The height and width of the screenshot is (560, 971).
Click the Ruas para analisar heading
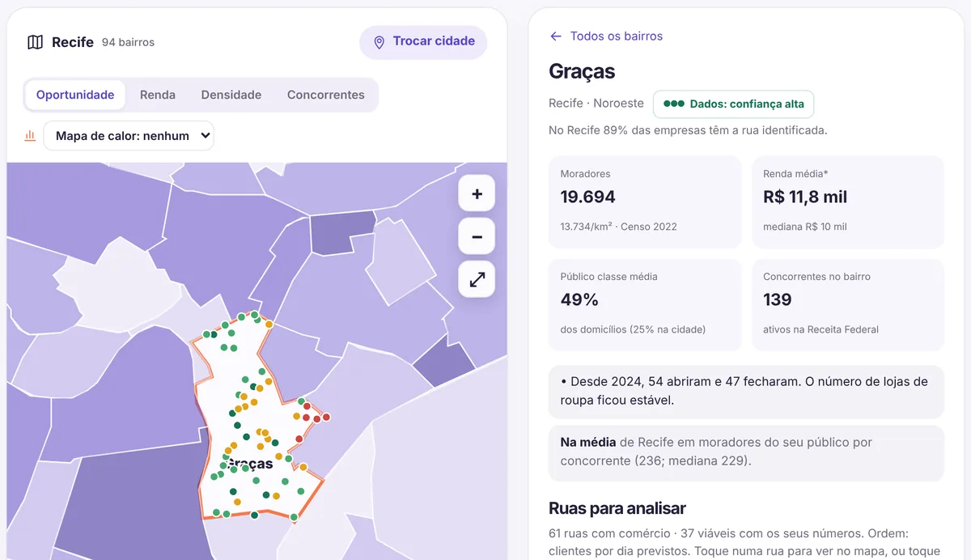coord(617,508)
